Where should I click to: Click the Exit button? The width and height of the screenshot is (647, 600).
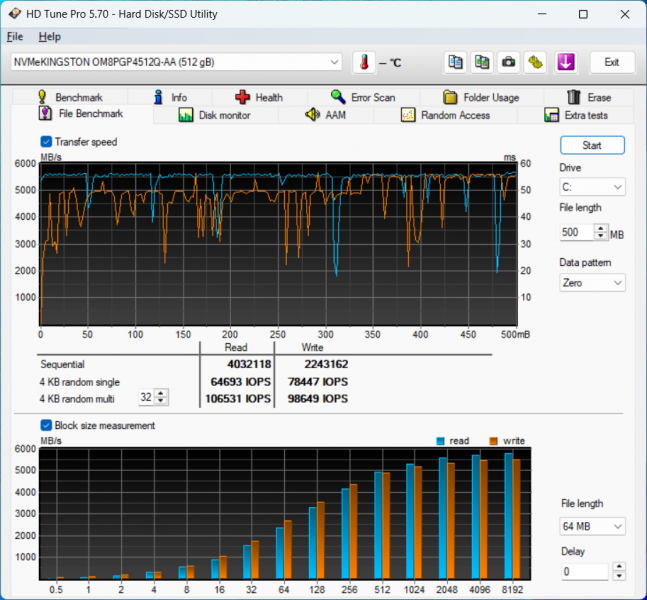coord(611,62)
